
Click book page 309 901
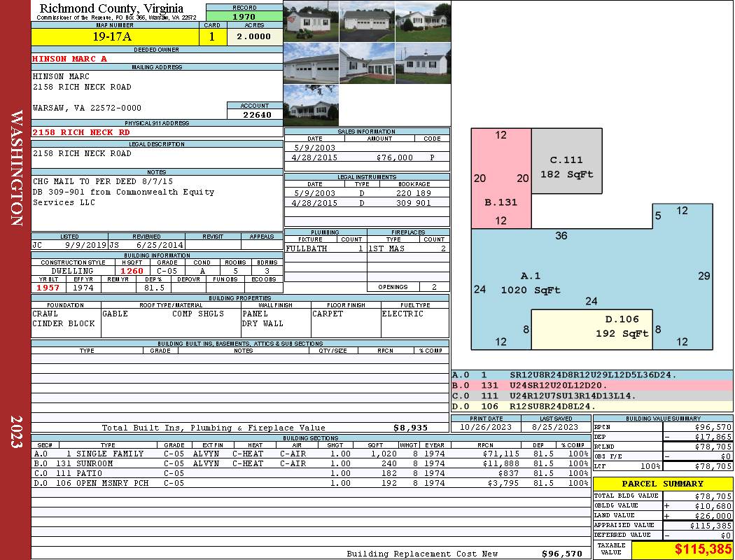tap(413, 203)
